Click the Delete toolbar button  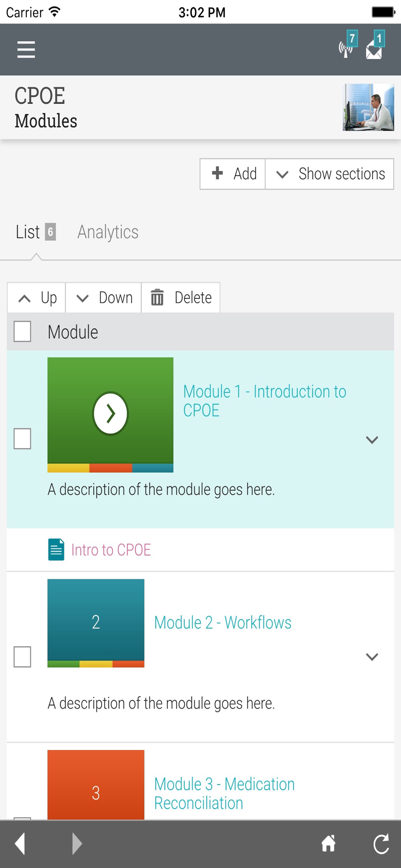coord(181,298)
